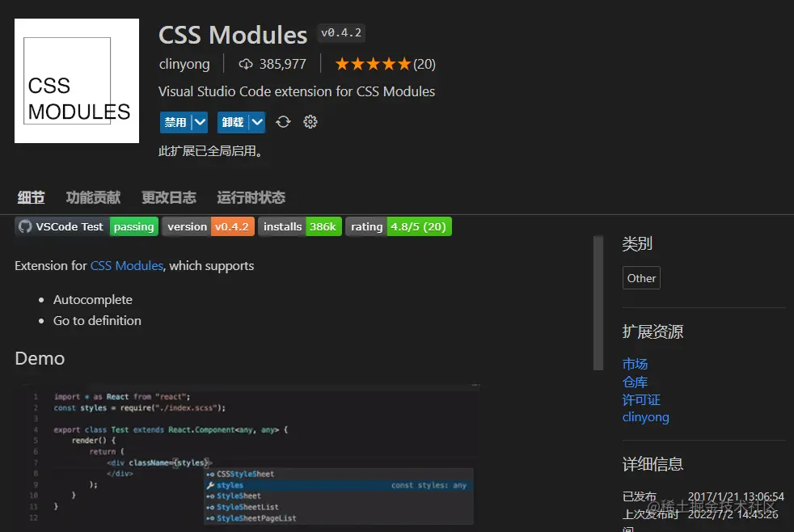Viewport: 794px width, 532px height.
Task: Switch to the 功能贡献 tab
Action: (x=93, y=197)
